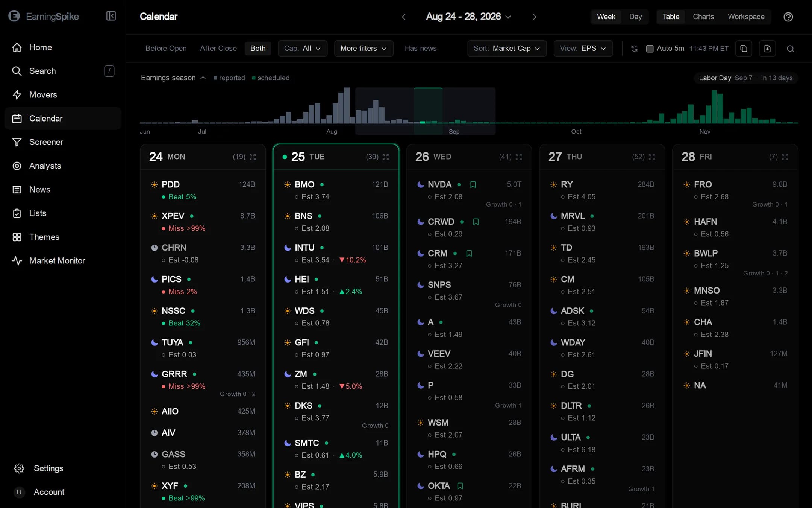This screenshot has height=508, width=812.
Task: Toggle the Has news filter
Action: point(421,49)
